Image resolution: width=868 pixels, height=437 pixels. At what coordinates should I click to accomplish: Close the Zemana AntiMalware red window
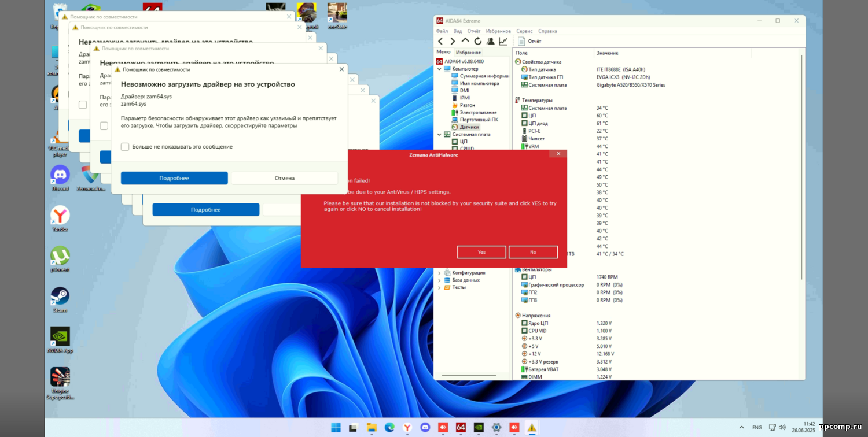coord(558,154)
